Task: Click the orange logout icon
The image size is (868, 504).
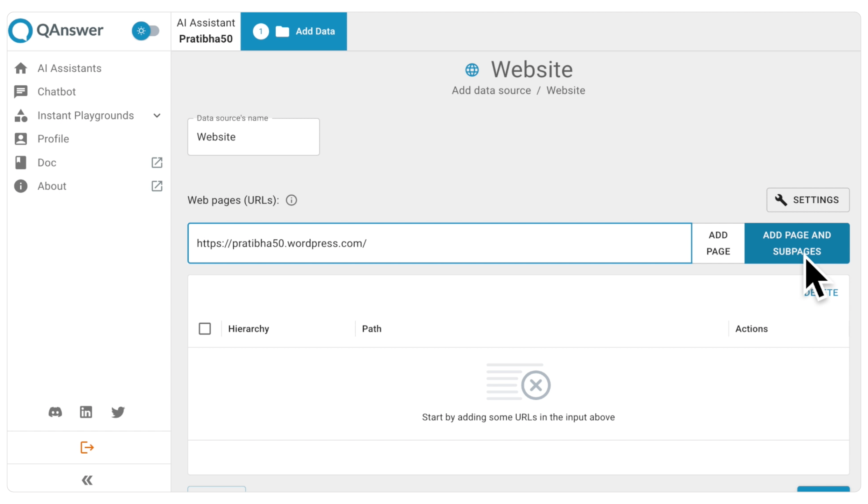Action: [x=87, y=447]
